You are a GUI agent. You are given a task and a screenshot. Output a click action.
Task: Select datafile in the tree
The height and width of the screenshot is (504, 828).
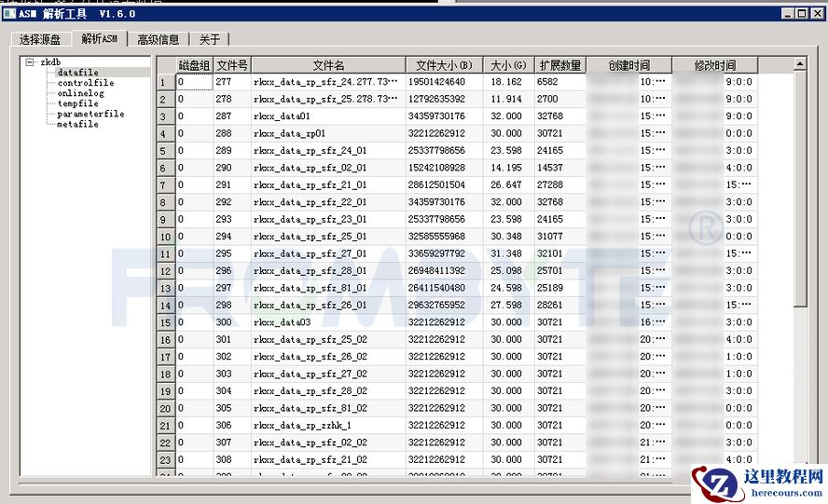[77, 73]
